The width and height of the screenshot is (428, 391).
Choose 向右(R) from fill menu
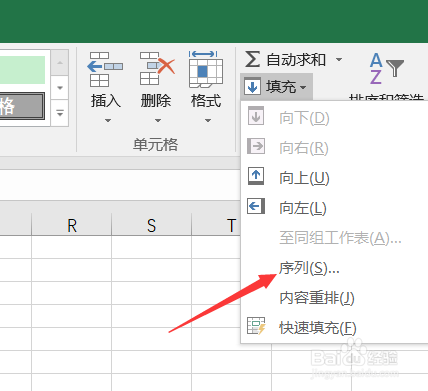(x=334, y=148)
